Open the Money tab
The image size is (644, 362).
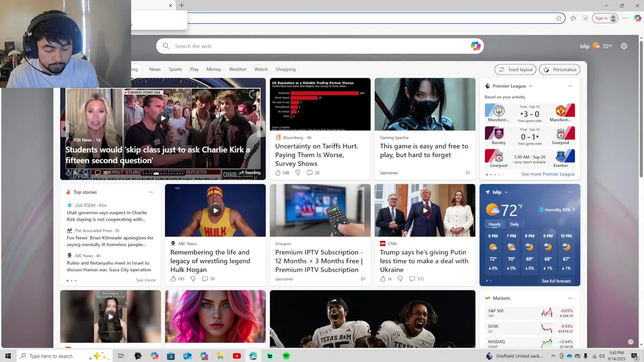point(214,69)
